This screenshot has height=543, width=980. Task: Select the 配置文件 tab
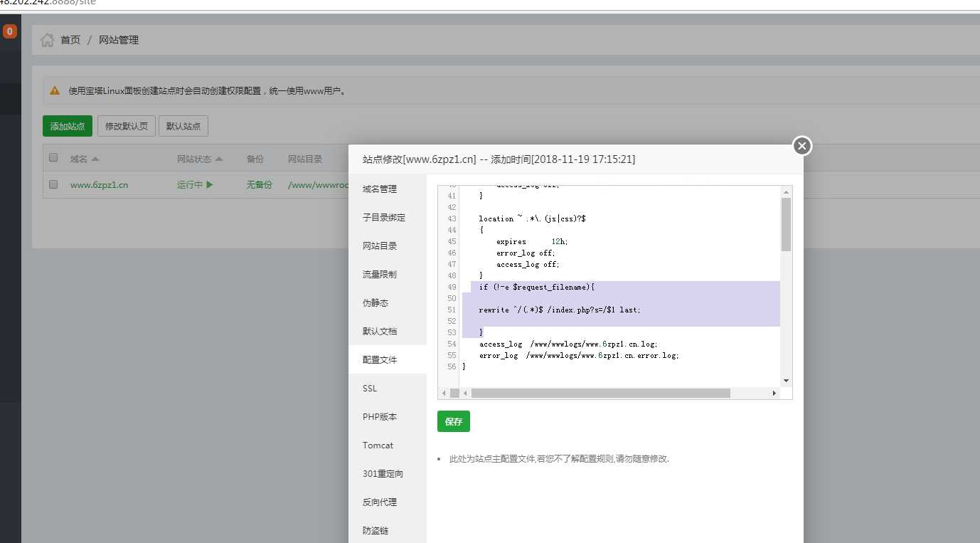click(x=388, y=360)
